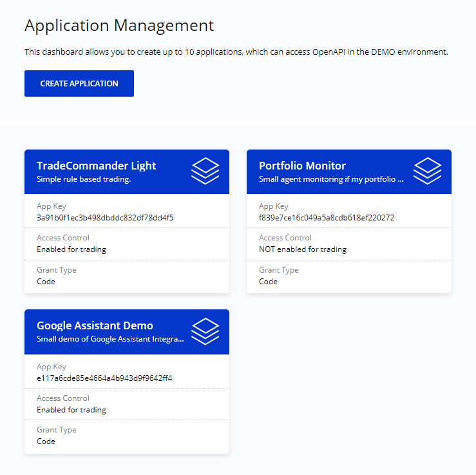Click 'Enabled for trading' on TradeCommander Light
This screenshot has width=476, height=475.
(x=71, y=249)
